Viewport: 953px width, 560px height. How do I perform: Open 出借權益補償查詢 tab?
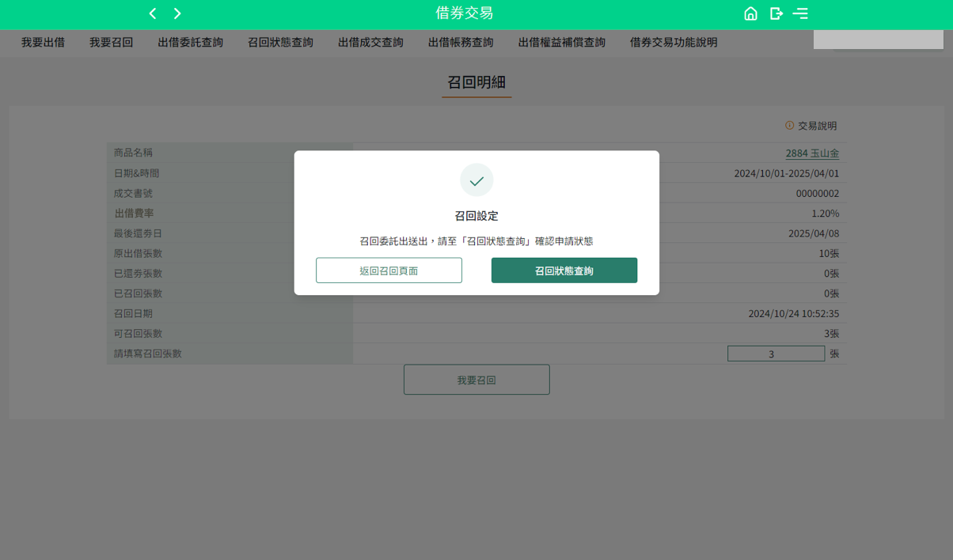click(x=561, y=43)
